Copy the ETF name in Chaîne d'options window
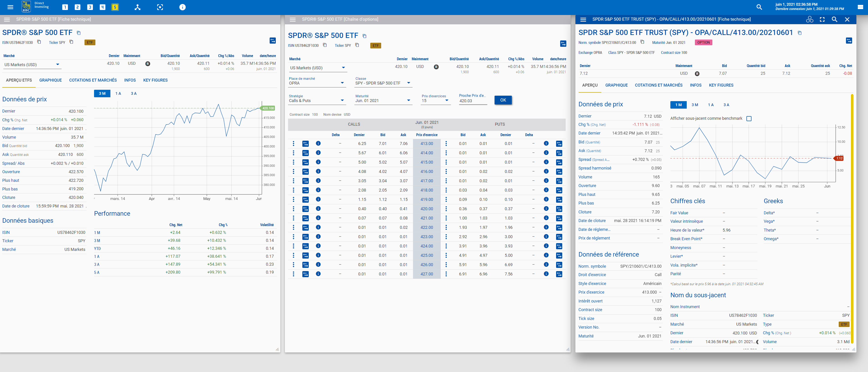This screenshot has height=372, width=868. click(364, 36)
